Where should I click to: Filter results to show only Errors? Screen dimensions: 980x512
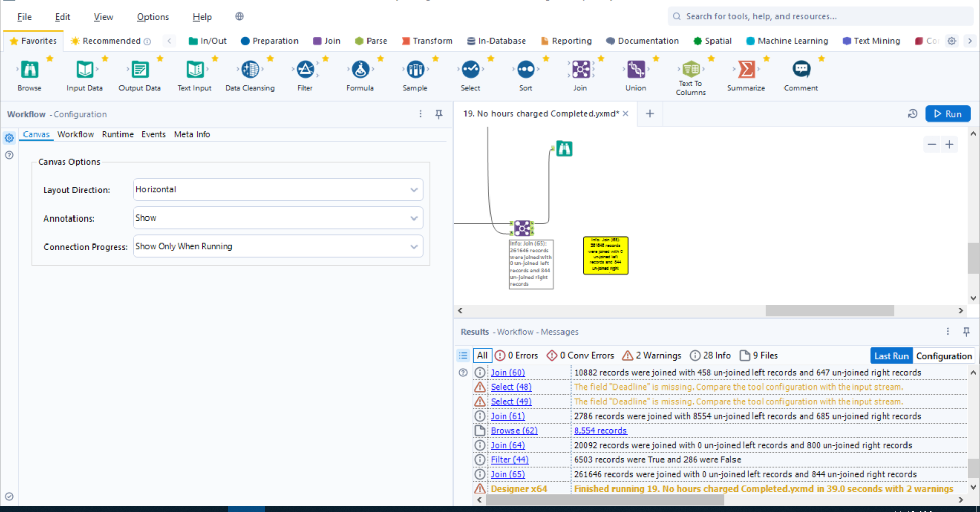pyautogui.click(x=517, y=355)
